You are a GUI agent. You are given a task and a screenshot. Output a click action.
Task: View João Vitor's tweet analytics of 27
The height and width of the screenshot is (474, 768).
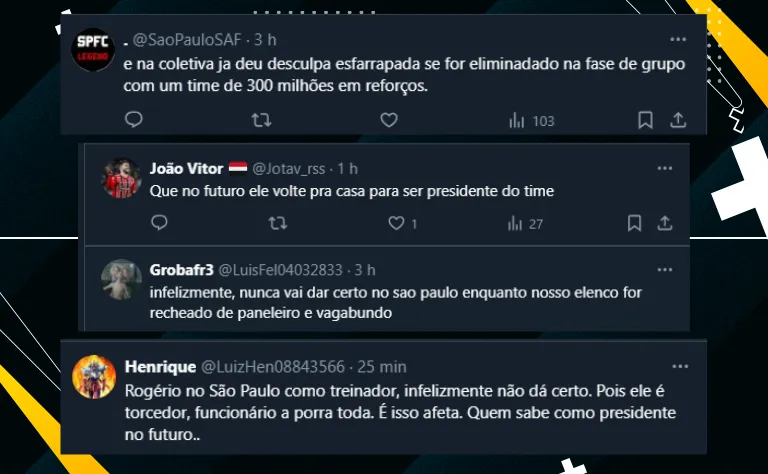(x=525, y=223)
